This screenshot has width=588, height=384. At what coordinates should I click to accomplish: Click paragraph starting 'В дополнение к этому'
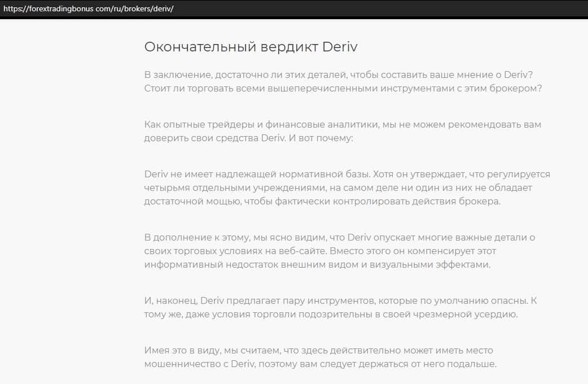340,251
